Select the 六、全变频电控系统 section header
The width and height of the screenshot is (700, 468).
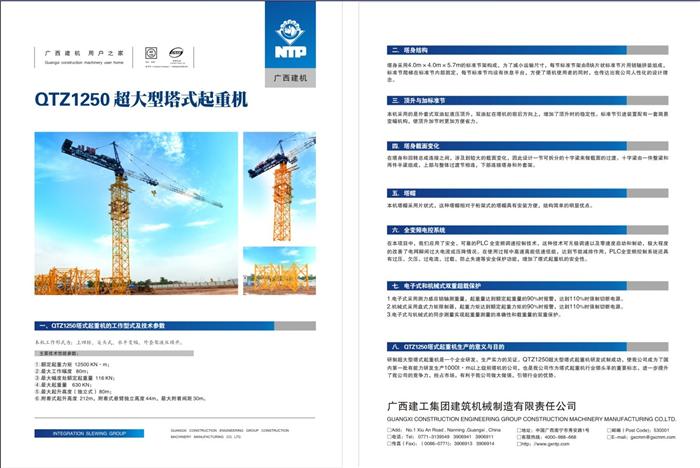tap(420, 229)
